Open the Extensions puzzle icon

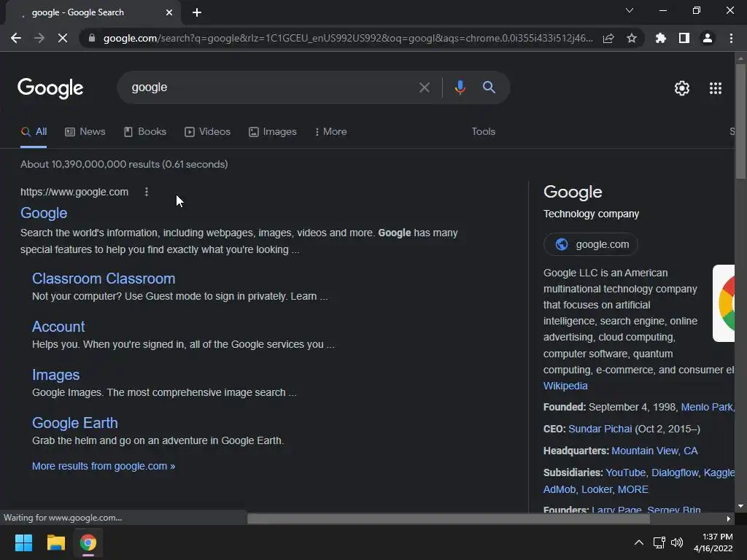pos(661,38)
